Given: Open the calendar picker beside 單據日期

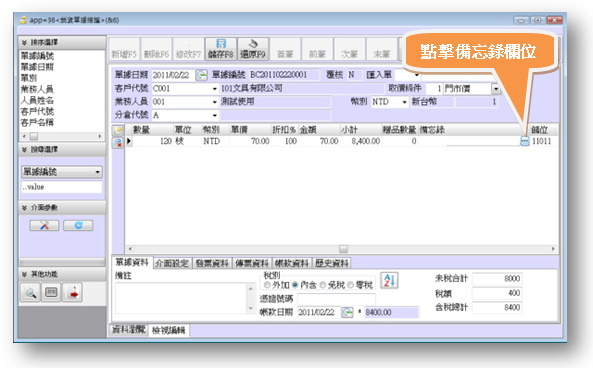Looking at the screenshot, I should pyautogui.click(x=202, y=75).
